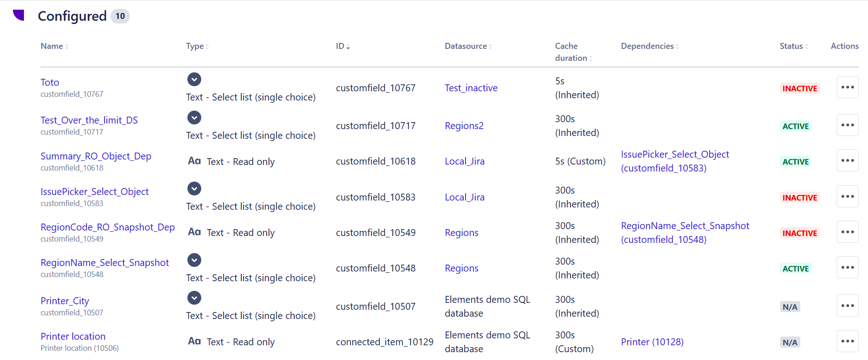Click Aa read-only icon in Summary_RO_Object_Dep row
The height and width of the screenshot is (360, 868).
click(194, 161)
